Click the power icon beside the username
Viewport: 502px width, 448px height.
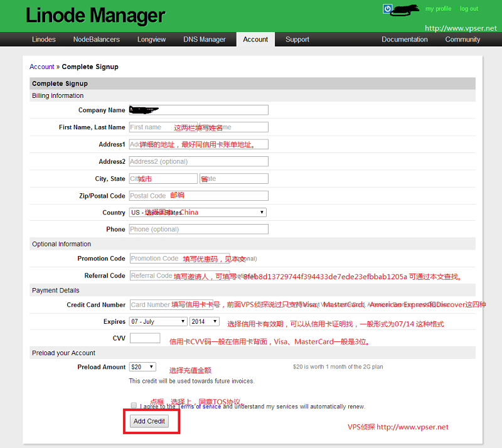click(387, 9)
